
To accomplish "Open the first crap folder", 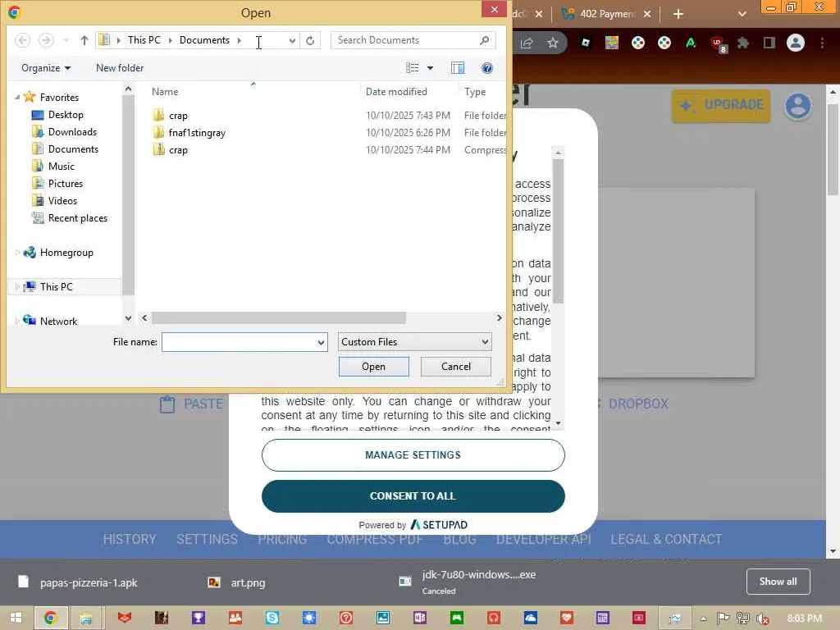I will point(178,115).
